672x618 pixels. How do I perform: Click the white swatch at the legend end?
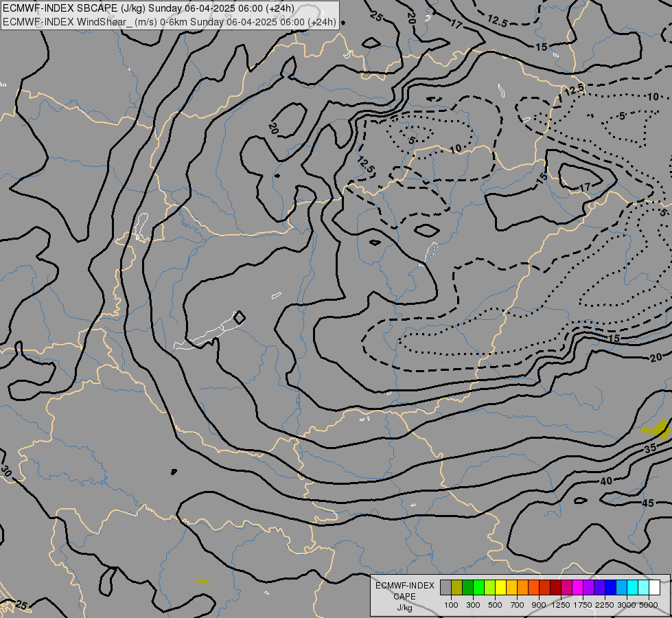point(654,588)
